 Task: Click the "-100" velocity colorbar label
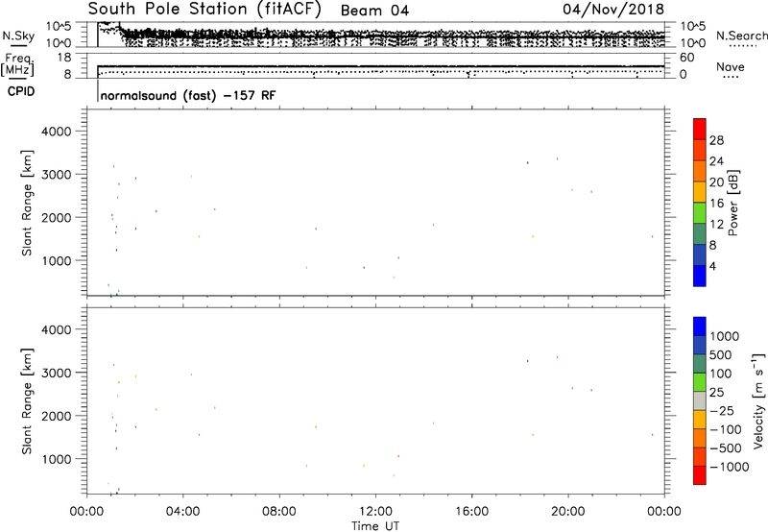[x=725, y=429]
